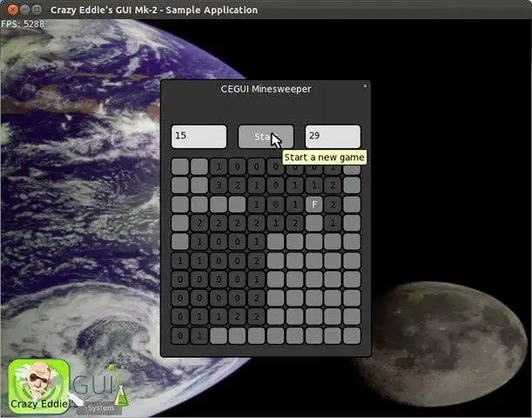Click the flagged cell marked F
Screen dimensions: 532x418
313,205
